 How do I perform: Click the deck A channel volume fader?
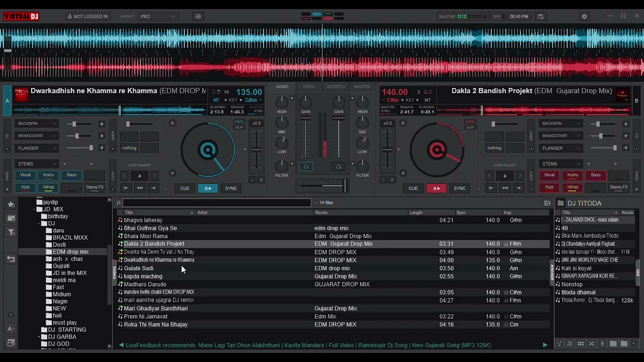click(305, 119)
